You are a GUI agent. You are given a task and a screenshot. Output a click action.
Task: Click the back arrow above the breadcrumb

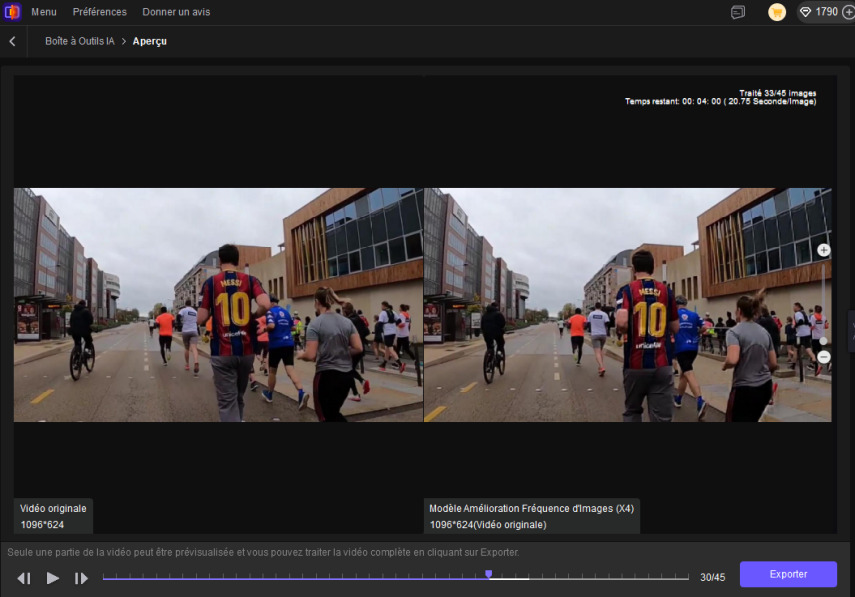point(12,41)
